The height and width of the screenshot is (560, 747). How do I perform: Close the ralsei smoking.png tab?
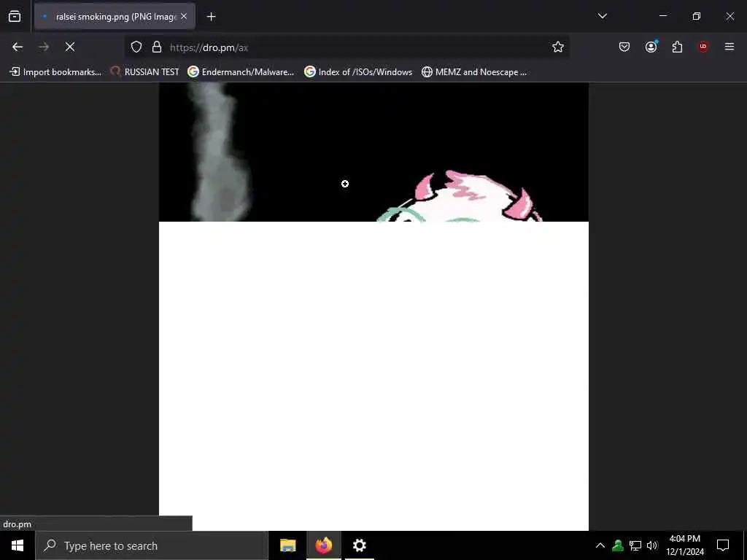184,17
